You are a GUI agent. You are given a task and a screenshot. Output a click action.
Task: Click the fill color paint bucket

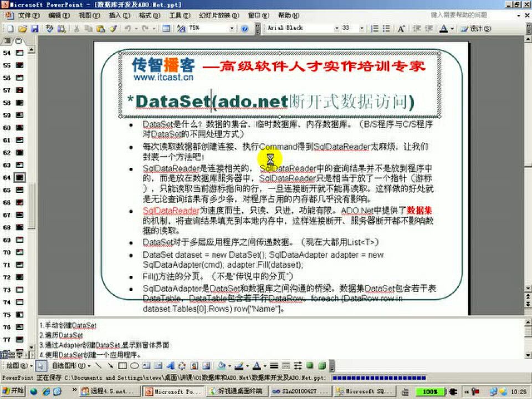(x=222, y=365)
